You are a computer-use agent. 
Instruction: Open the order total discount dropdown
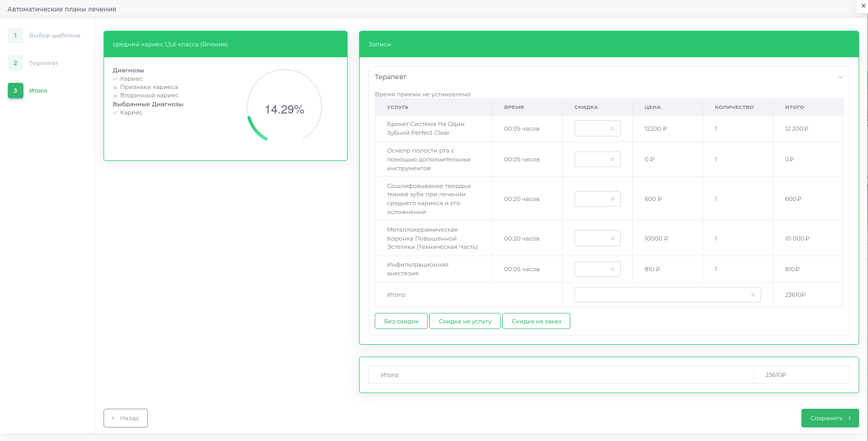tap(667, 295)
